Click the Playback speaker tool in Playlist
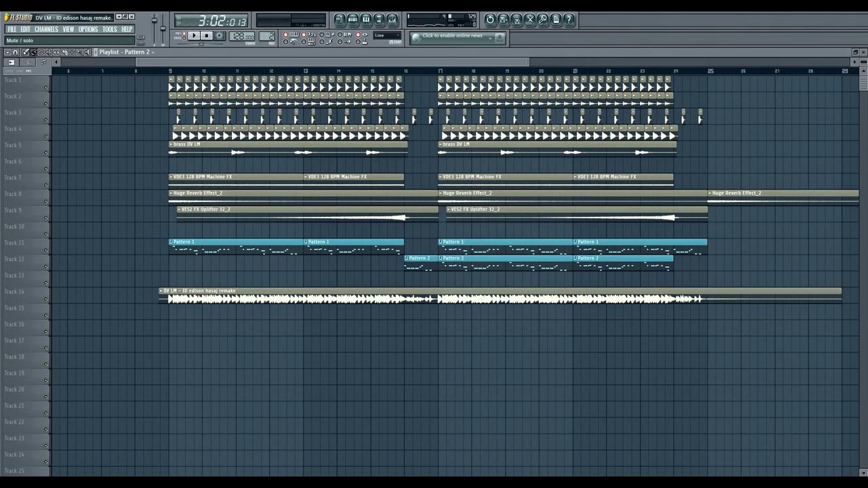This screenshot has width=868, height=488. (87, 52)
